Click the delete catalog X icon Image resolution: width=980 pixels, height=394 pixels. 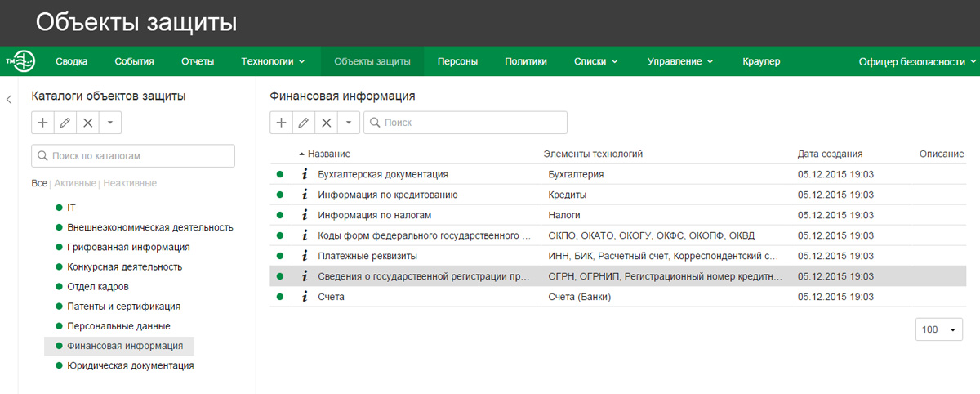88,123
